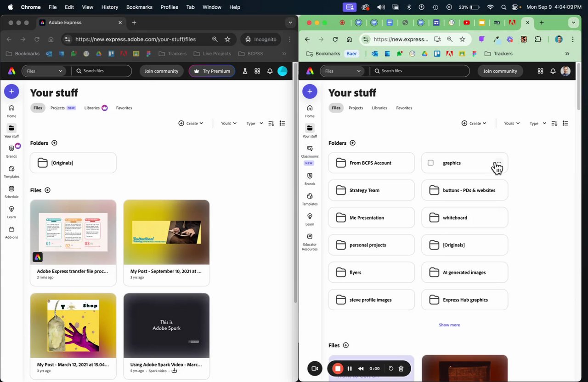Screen dimensions: 588x382
Task: Open the Bookmarks menu in the macOS menu bar
Action: click(x=139, y=7)
